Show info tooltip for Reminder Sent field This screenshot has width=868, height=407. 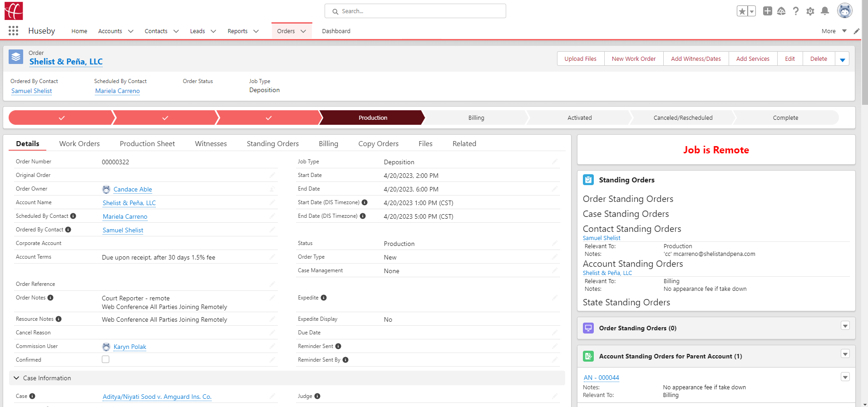(x=338, y=346)
